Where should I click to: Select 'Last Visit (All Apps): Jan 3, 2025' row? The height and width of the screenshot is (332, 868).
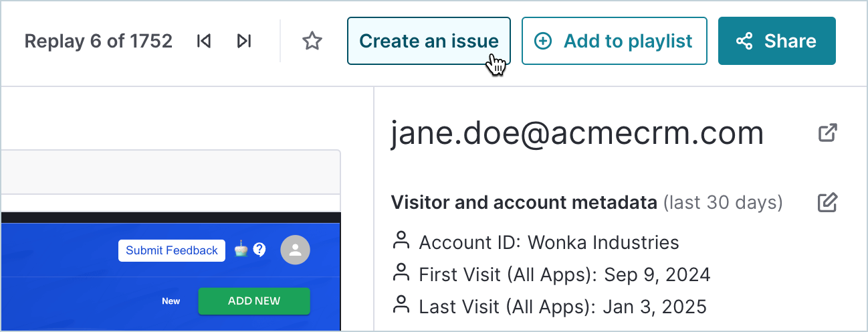(549, 307)
